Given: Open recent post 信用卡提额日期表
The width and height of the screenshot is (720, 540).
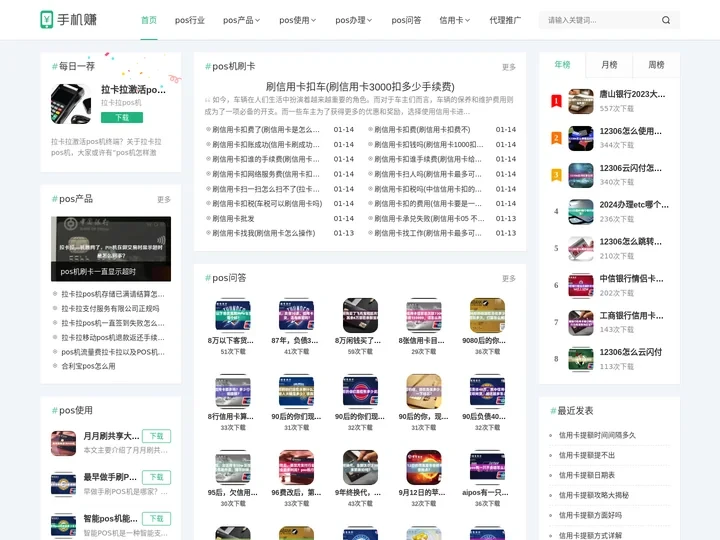Looking at the screenshot, I should tap(586, 475).
